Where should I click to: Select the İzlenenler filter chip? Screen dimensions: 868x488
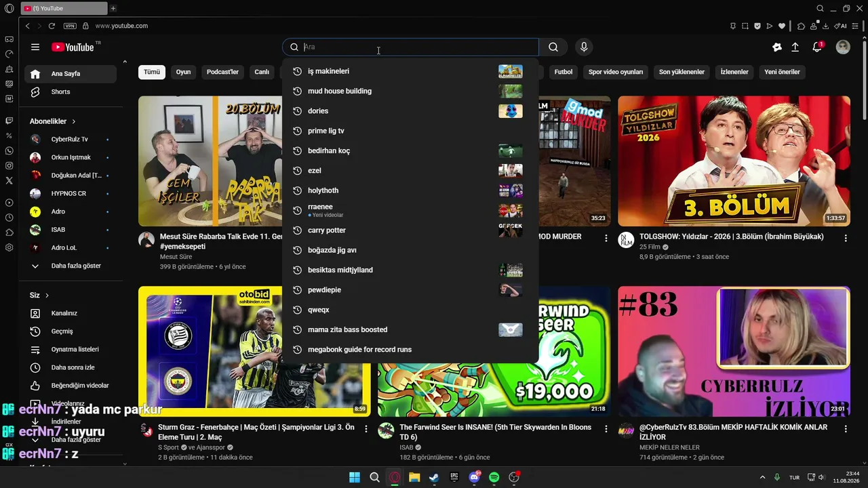(734, 72)
